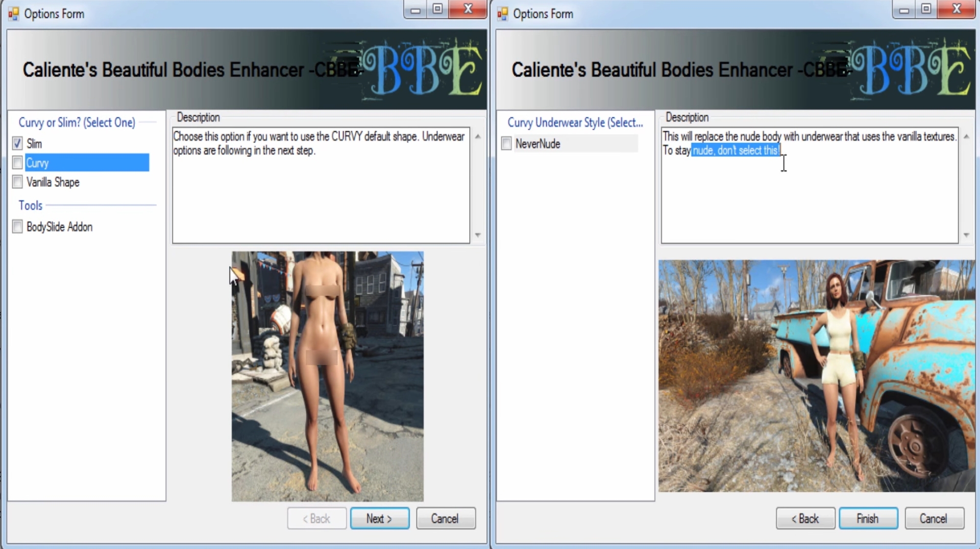The image size is (980, 549).
Task: Cancel the right Options Form
Action: (x=935, y=518)
